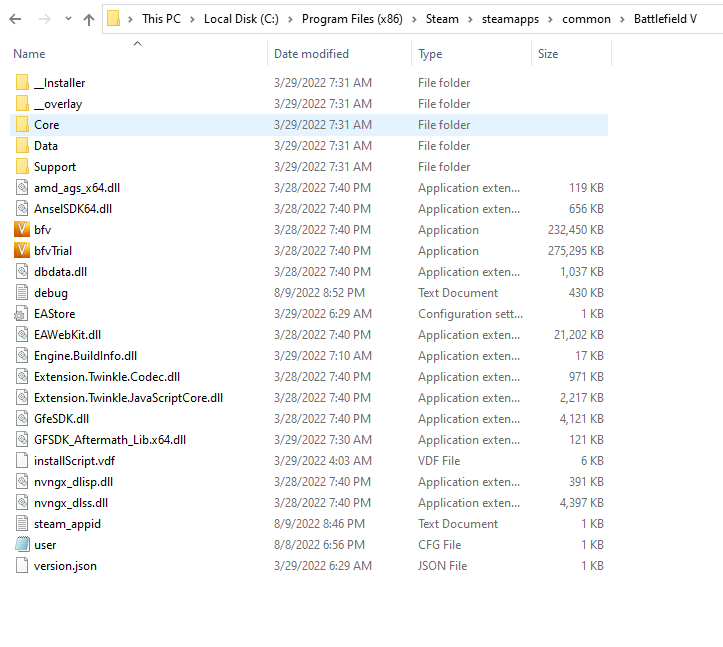Select the debug text document icon
Screen dimensions: 723x647
22,292
